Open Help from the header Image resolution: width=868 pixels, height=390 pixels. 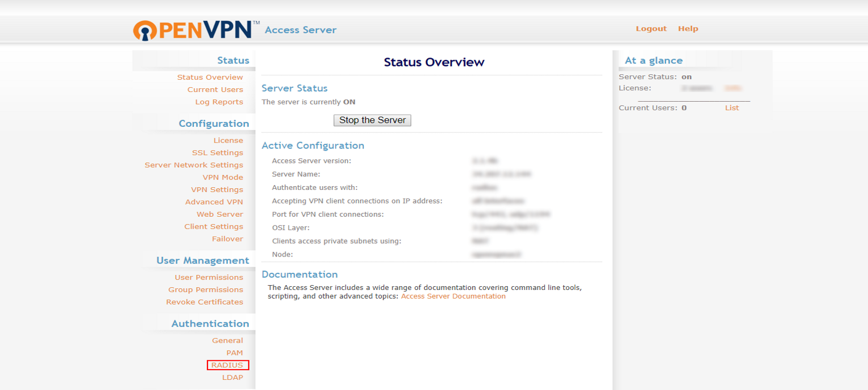688,29
